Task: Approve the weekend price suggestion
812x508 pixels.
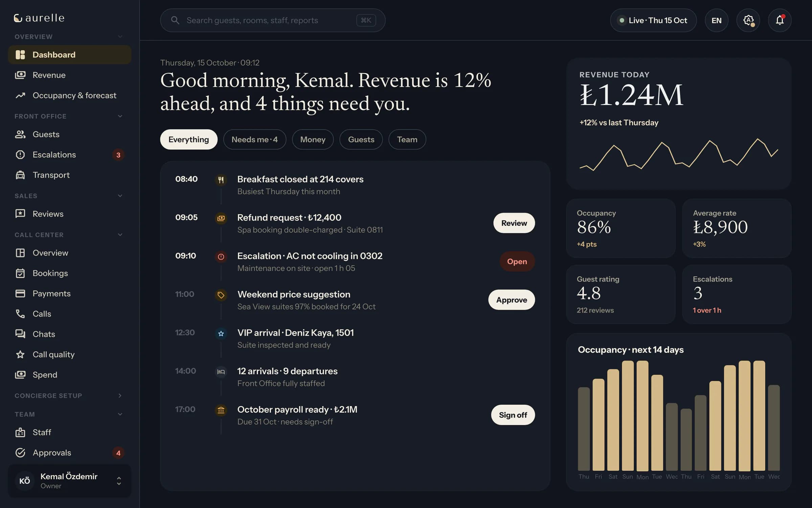Action: click(x=511, y=300)
